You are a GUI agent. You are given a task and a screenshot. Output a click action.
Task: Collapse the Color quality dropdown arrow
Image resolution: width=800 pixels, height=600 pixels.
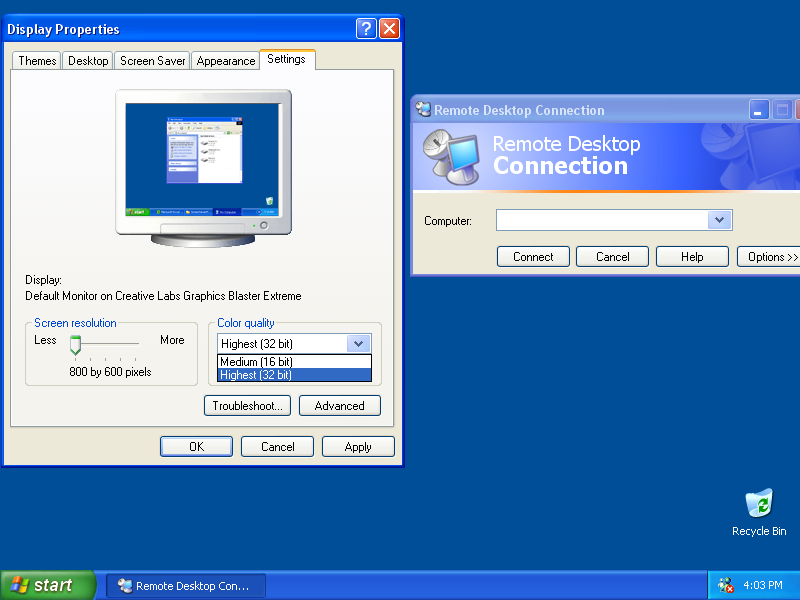[359, 343]
